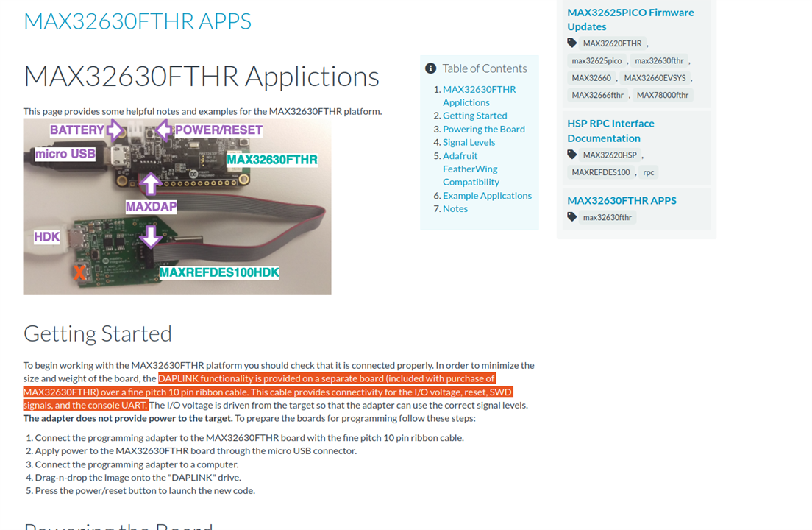Open the MAX32630FTHR APPS page heading link

(x=138, y=21)
